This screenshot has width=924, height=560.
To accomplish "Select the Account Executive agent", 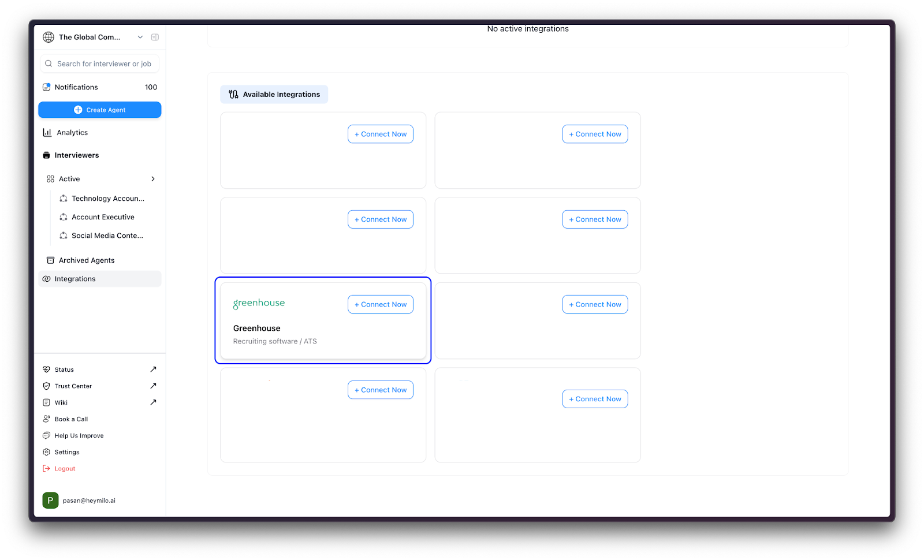I will [x=103, y=217].
